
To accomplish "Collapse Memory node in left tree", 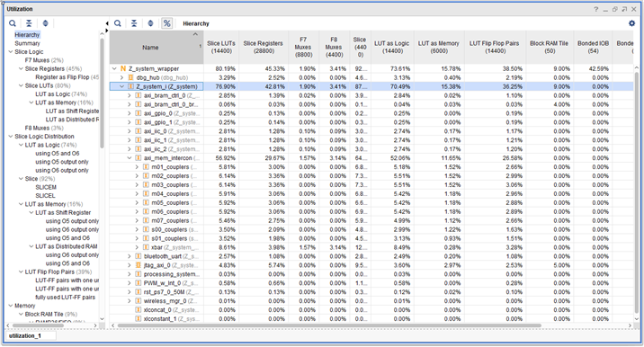I will [11, 306].
